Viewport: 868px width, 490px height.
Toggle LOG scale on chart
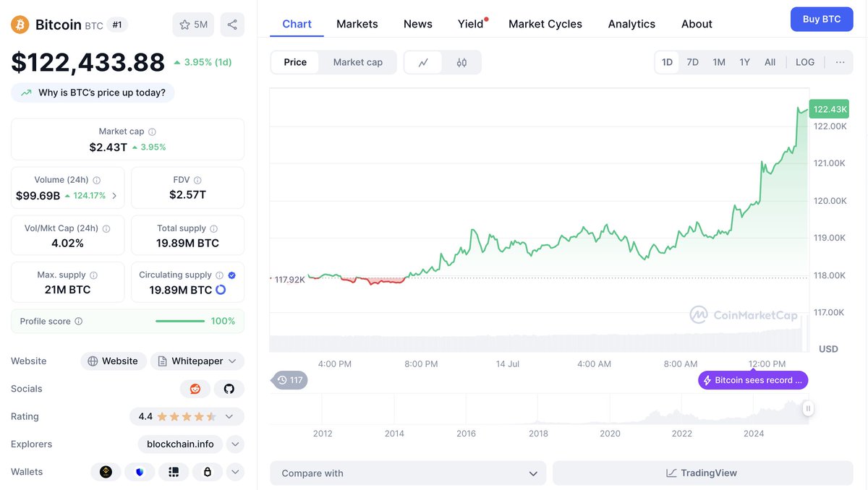coord(805,62)
